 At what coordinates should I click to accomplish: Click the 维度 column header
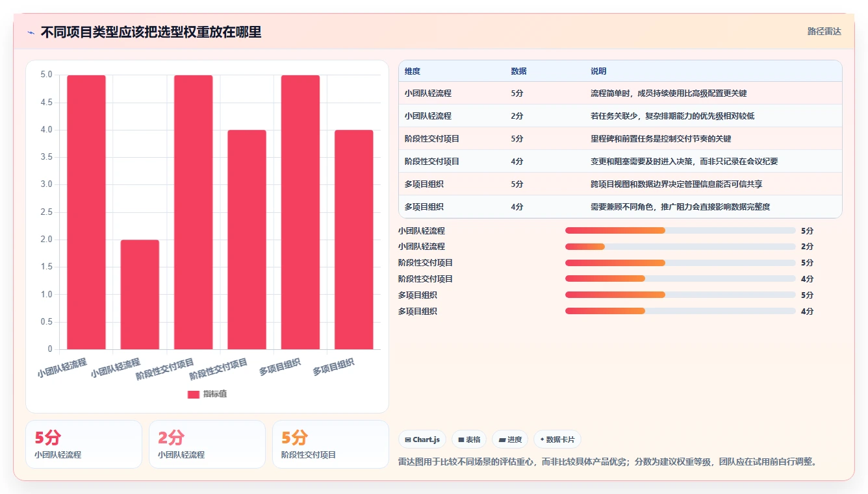(x=413, y=71)
